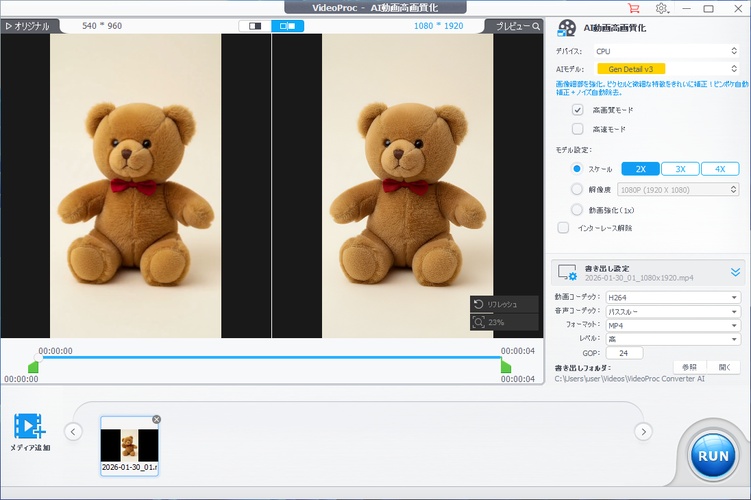Select the teddy bear clip thumbnail
This screenshot has width=751, height=500.
tap(129, 445)
